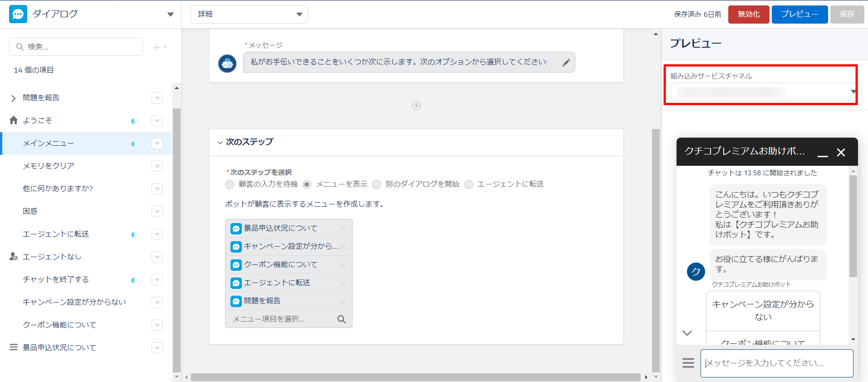Viewport: 868px width, 382px height.
Task: Minimize the chat preview window
Action: pos(823,153)
